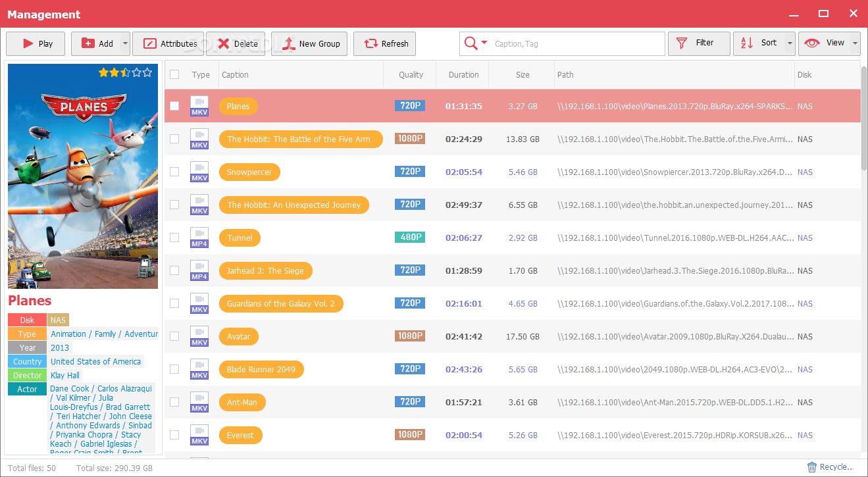Select the Avatar caption tag

pyautogui.click(x=238, y=336)
